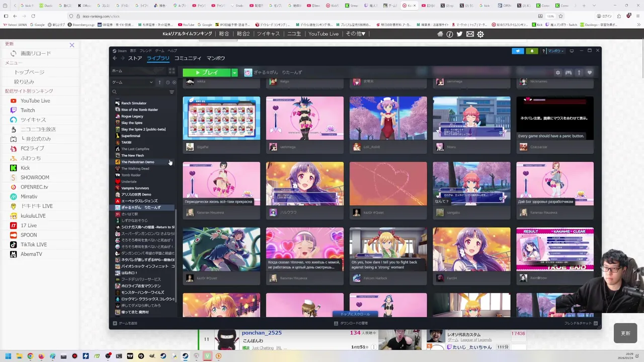Expand the マンボウ account dropdown
Image resolution: width=644 pixels, height=362 pixels.
coord(556,51)
